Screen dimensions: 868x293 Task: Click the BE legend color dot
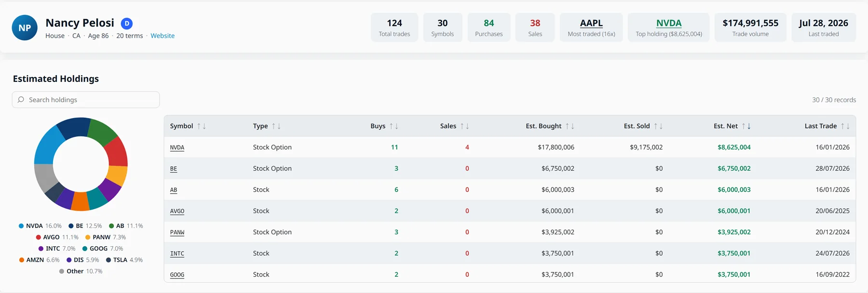[x=71, y=226]
